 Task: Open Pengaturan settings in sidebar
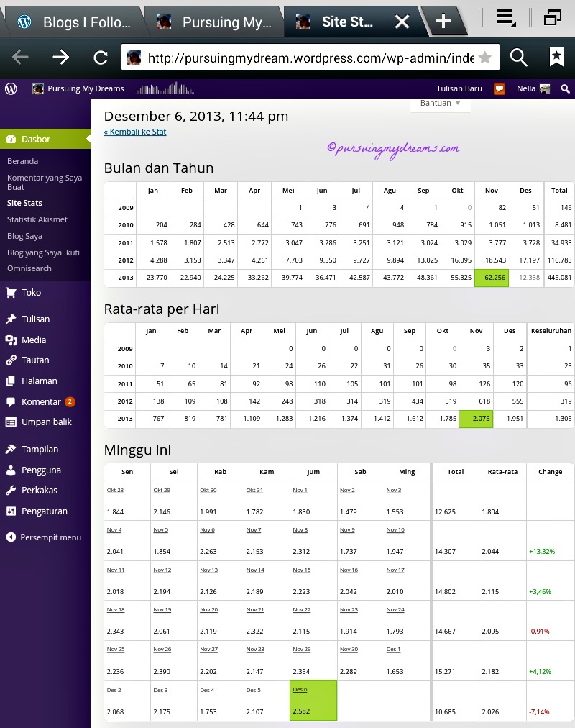pyautogui.click(x=44, y=511)
